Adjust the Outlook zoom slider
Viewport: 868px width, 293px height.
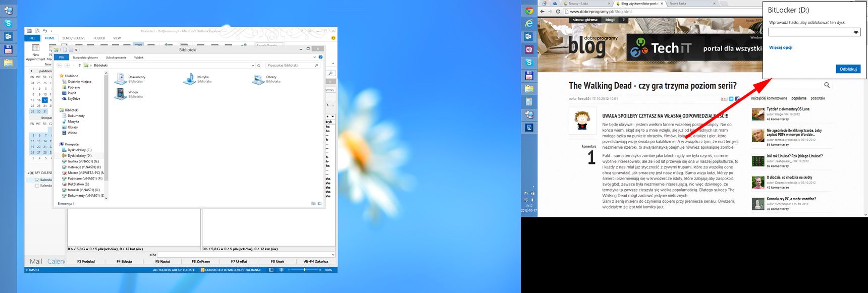point(304,270)
